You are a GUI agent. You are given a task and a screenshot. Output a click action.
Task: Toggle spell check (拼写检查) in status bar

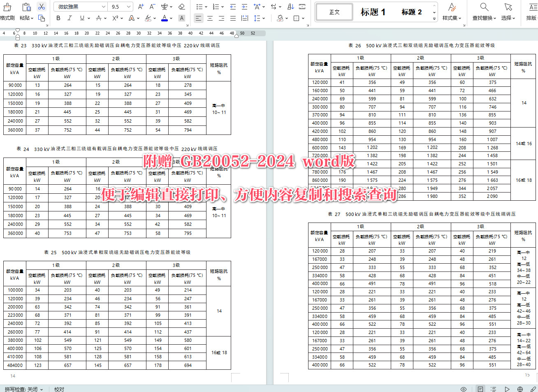click(x=21, y=389)
